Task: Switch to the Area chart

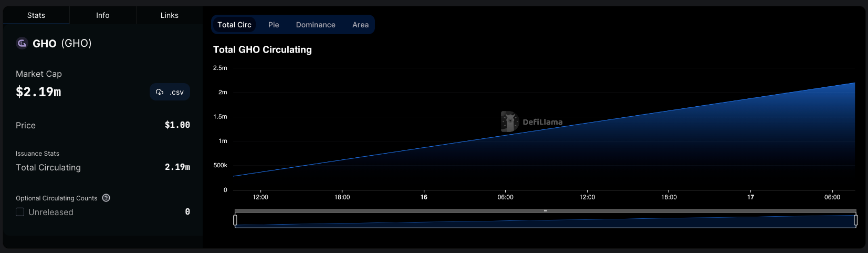Action: [360, 25]
